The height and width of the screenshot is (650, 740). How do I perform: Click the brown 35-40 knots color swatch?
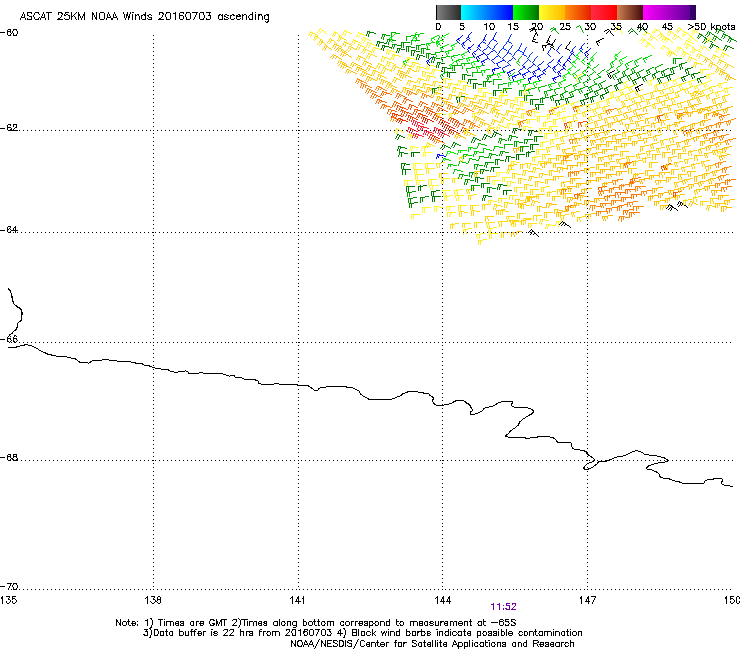click(630, 12)
